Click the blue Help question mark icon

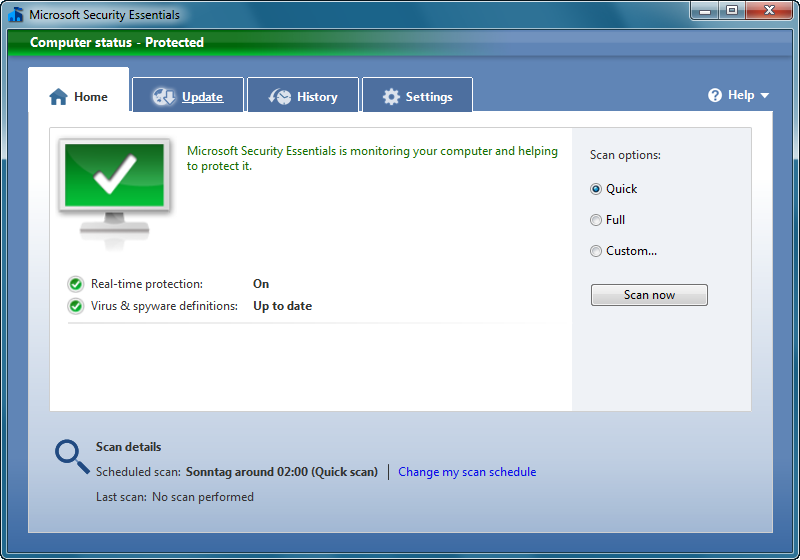[x=715, y=95]
